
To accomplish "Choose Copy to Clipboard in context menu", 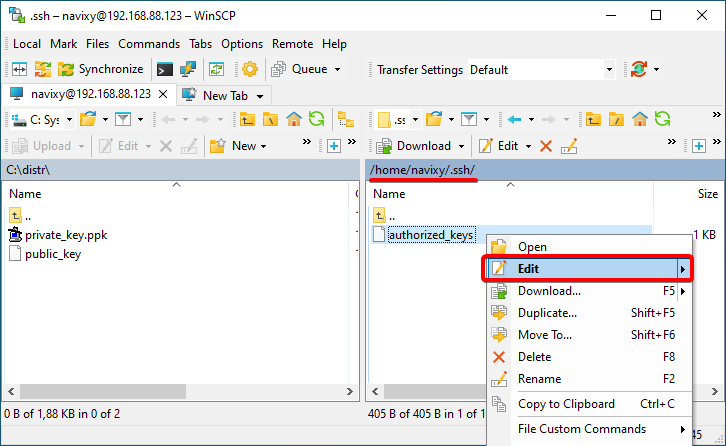I will click(x=589, y=404).
